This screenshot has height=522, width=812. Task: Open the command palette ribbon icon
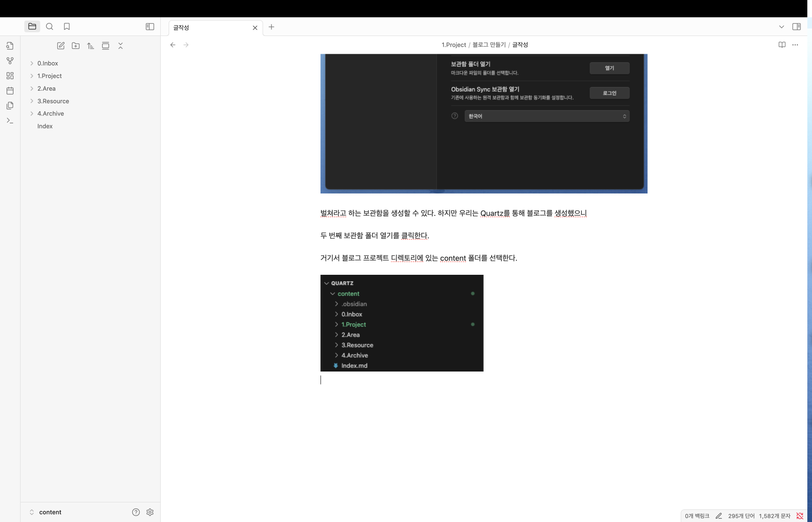(10, 121)
